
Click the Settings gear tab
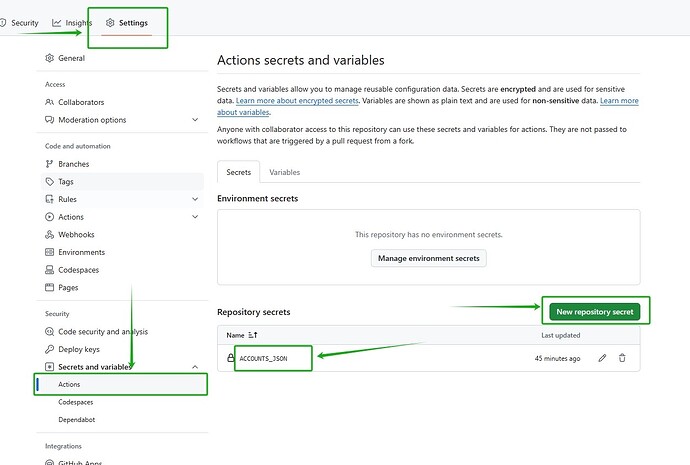(x=128, y=22)
